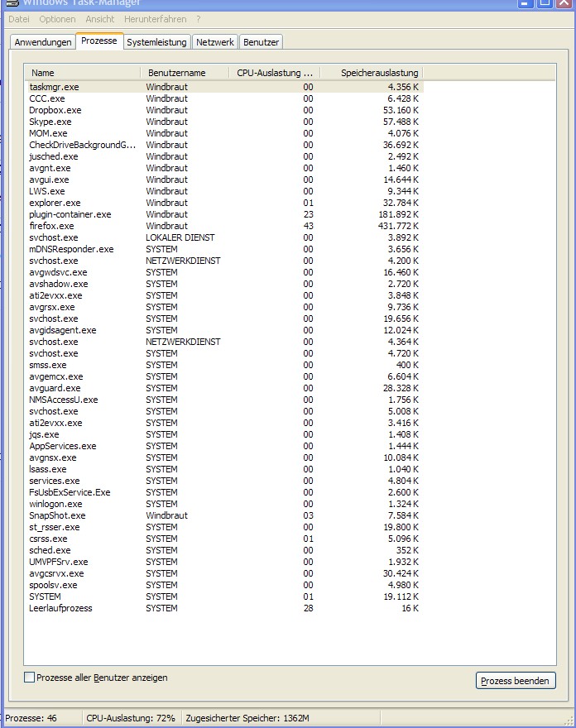This screenshot has width=576, height=728.
Task: Open the Herunterfahren menu
Action: tap(155, 19)
